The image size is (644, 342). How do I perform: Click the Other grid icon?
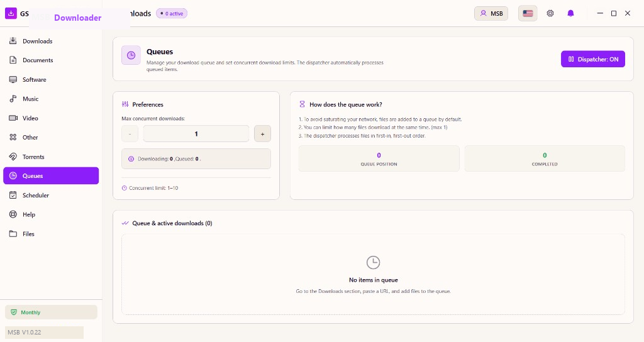[x=13, y=137]
